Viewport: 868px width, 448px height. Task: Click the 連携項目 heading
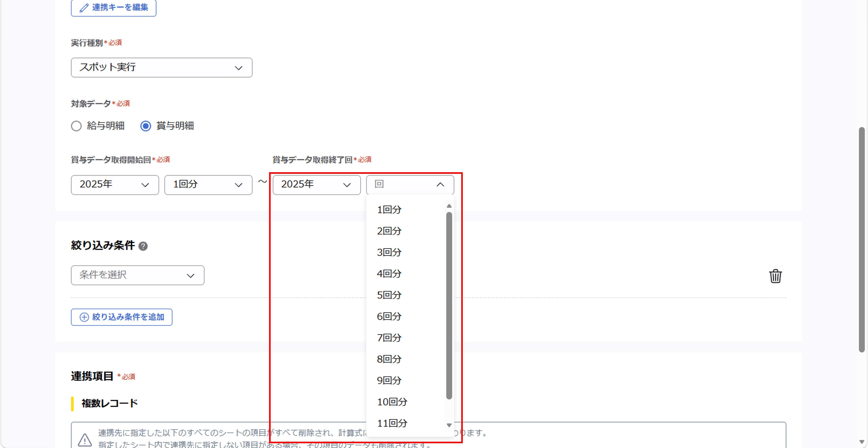92,376
